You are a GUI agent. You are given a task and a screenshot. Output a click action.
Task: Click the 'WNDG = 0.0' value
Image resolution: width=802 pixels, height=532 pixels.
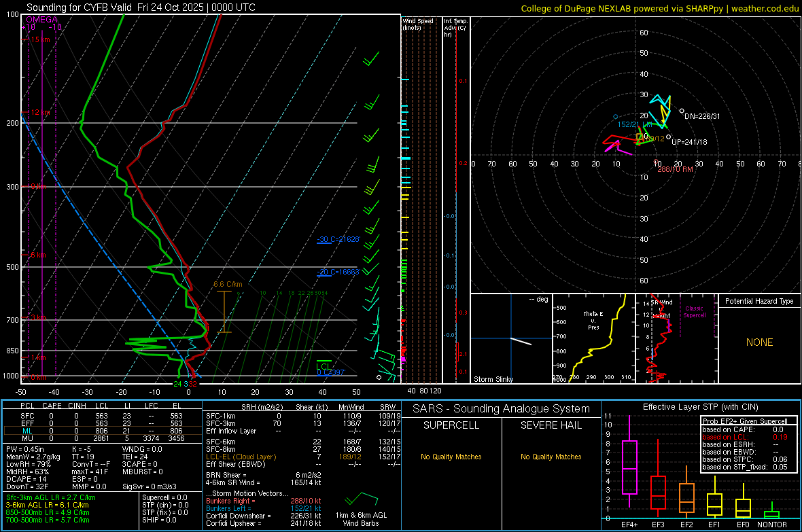[142, 449]
